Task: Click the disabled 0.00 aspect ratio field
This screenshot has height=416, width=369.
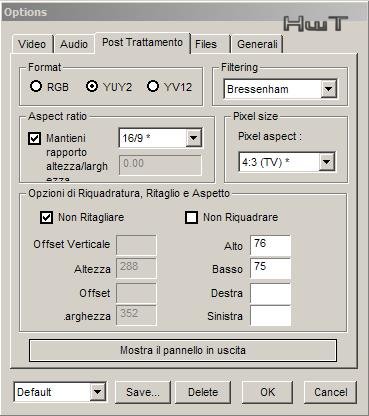Action: 160,164
